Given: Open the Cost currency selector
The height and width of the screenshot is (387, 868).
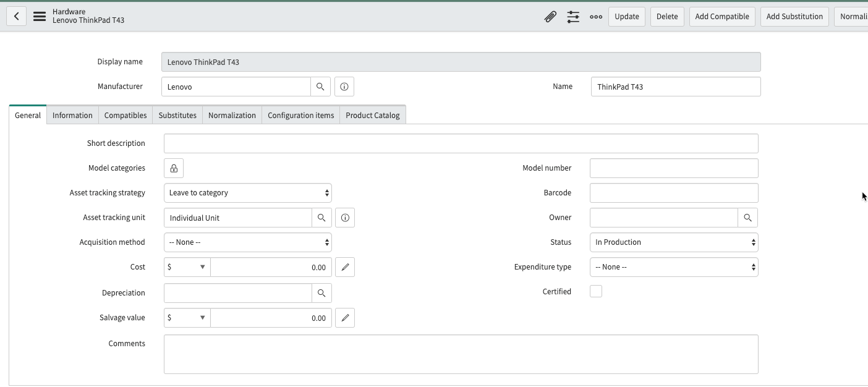Looking at the screenshot, I should [x=187, y=267].
